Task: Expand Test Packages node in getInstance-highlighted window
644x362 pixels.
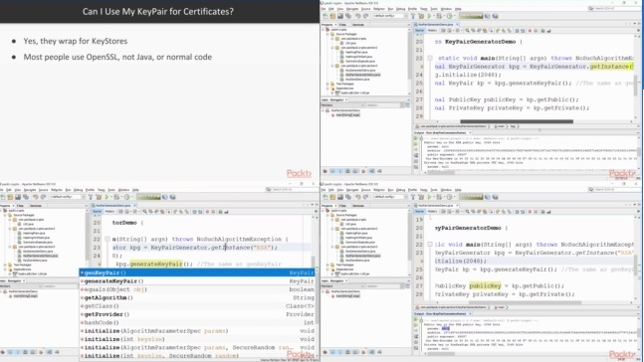Action: (327, 84)
